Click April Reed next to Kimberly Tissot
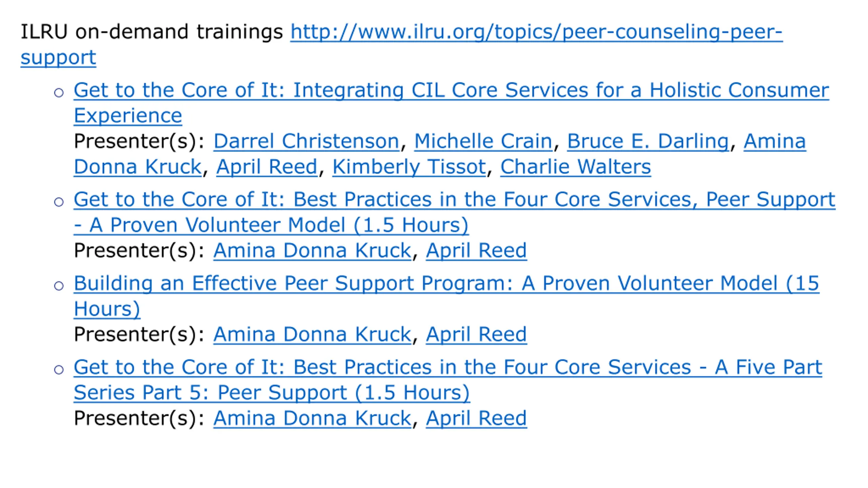The height and width of the screenshot is (488, 868). click(267, 167)
